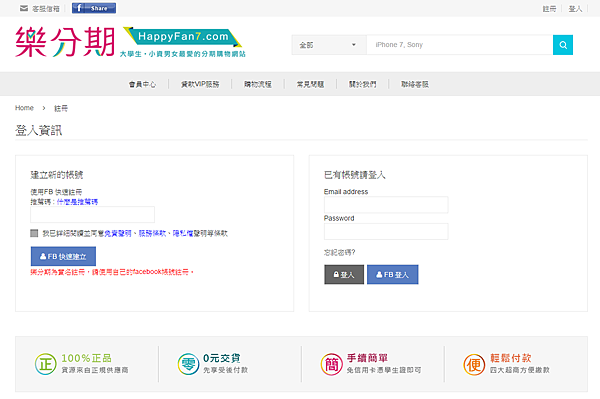Open 貴賓VIP服務 navigation item
This screenshot has height=399, width=600.
point(200,84)
